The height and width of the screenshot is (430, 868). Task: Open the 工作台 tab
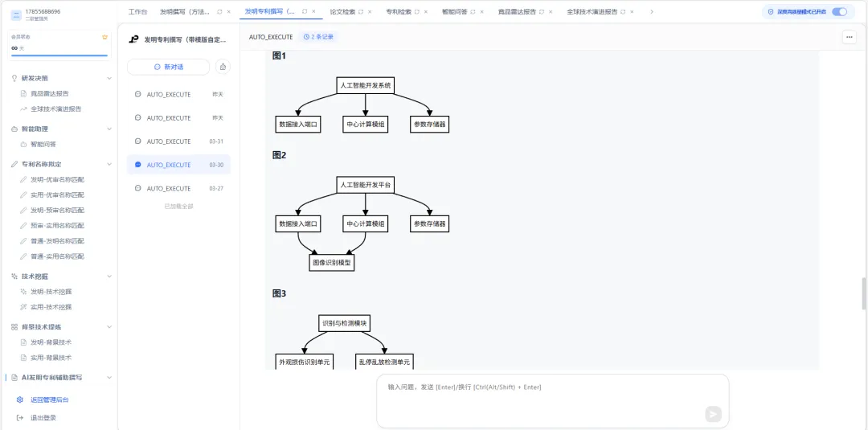138,11
